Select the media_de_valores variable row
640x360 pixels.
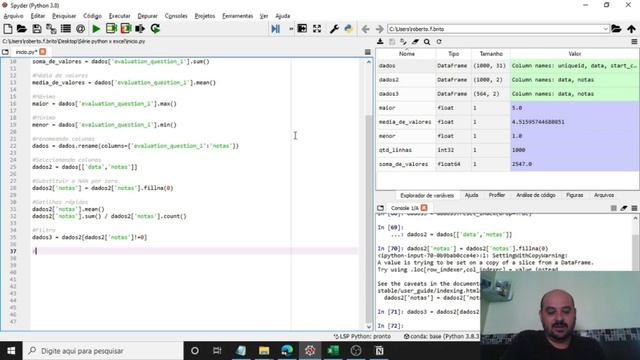(x=507, y=122)
